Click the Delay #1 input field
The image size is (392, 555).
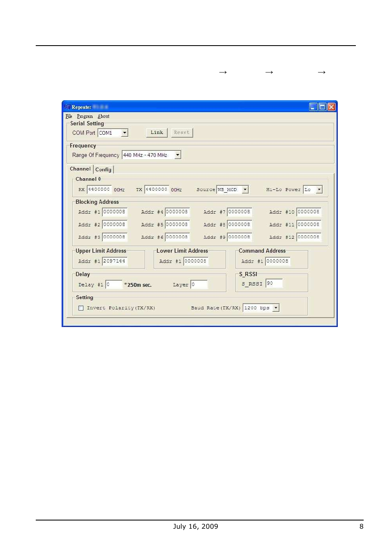tap(114, 285)
